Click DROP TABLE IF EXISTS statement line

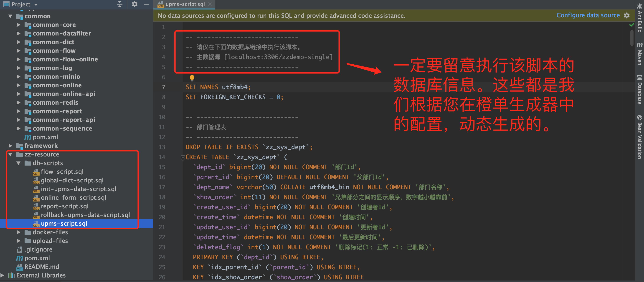tap(249, 147)
